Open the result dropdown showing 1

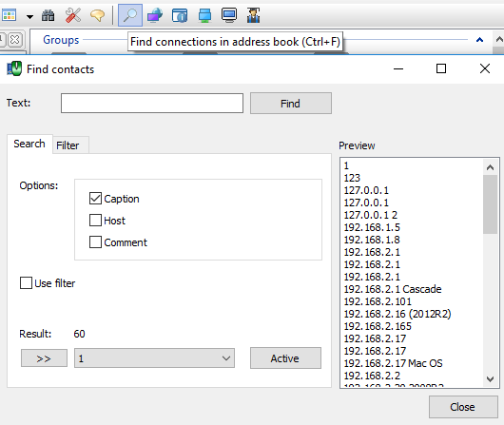154,358
